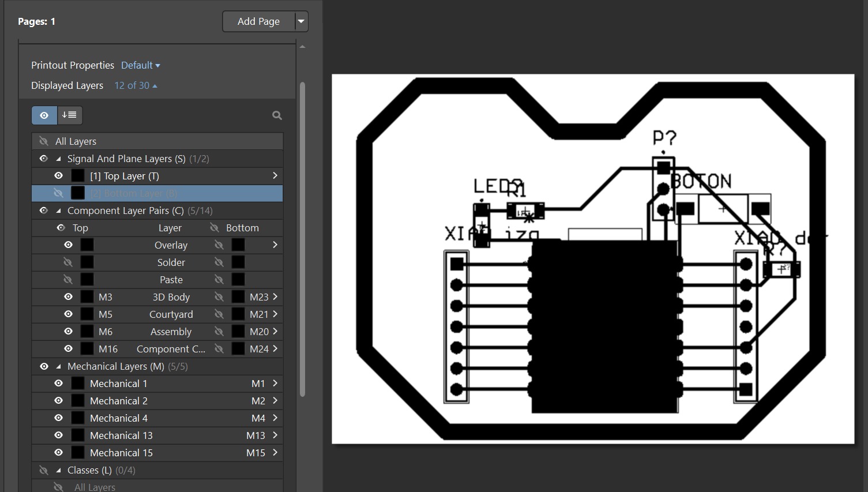
Task: Collapse the Displayed Layers 12 of 30 list
Action: pos(136,85)
